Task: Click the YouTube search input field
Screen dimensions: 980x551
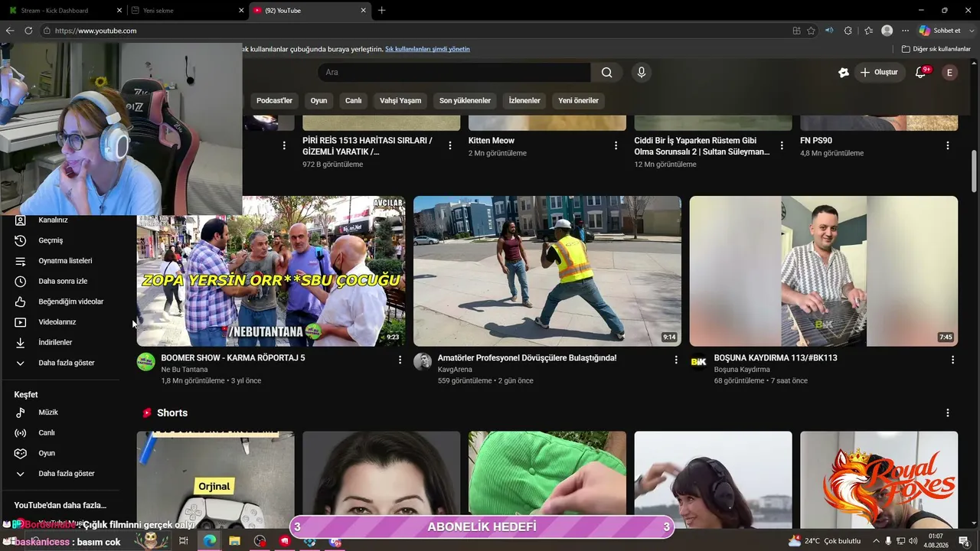Action: tap(454, 73)
